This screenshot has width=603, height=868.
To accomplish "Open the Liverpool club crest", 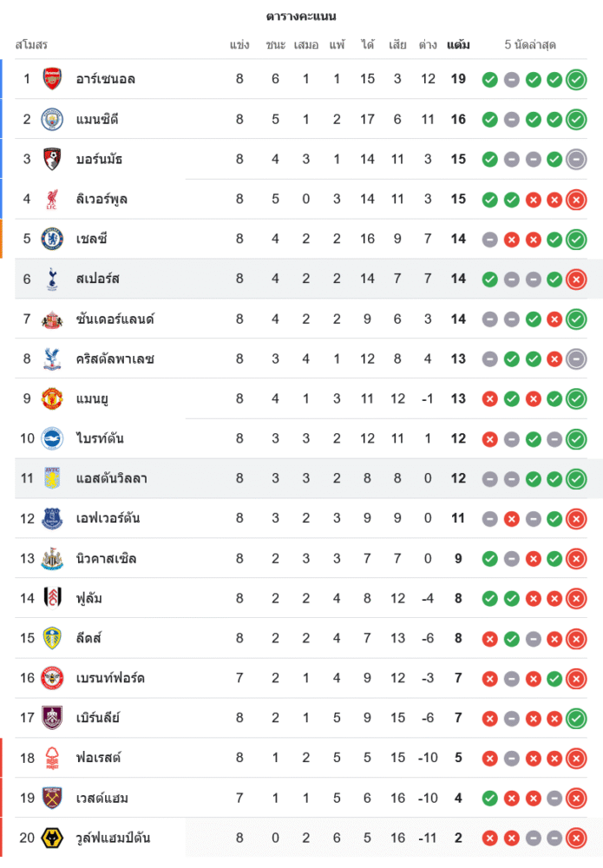I will point(53,199).
